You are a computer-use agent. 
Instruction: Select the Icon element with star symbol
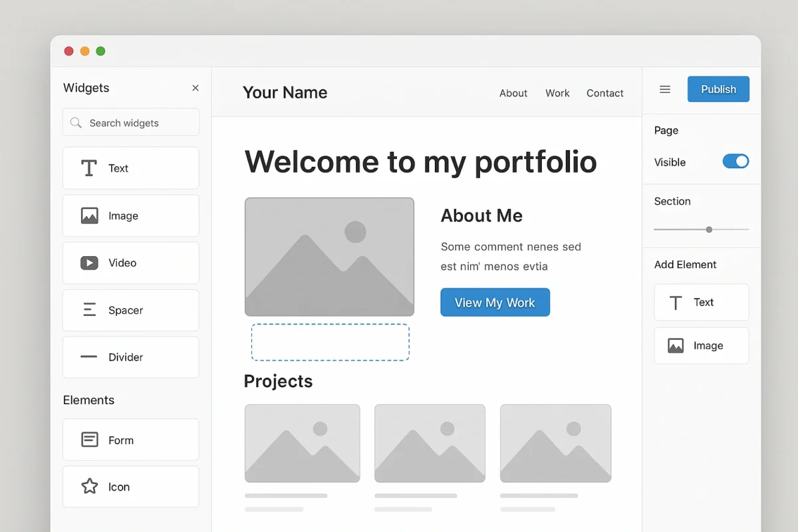(89, 487)
